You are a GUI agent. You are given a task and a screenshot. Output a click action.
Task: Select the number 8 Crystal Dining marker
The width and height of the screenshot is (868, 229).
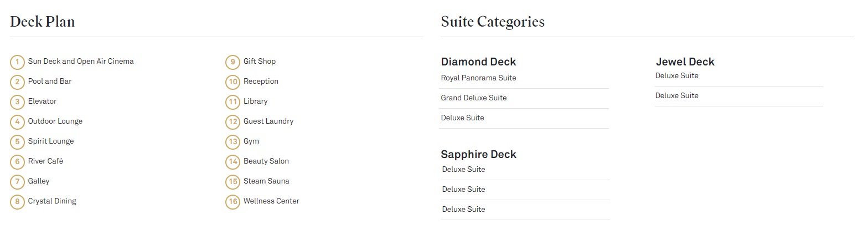[x=17, y=202]
